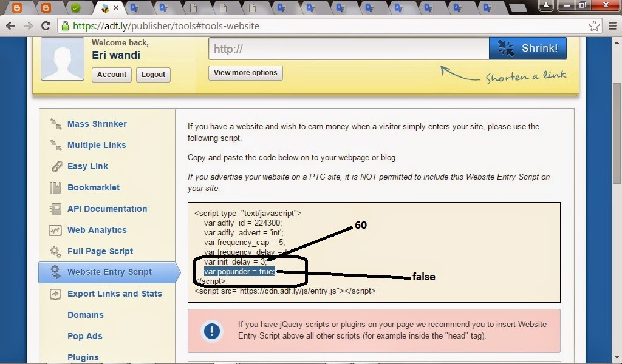This screenshot has height=364, width=622.
Task: Open Export Links and Stats link
Action: pos(114,294)
